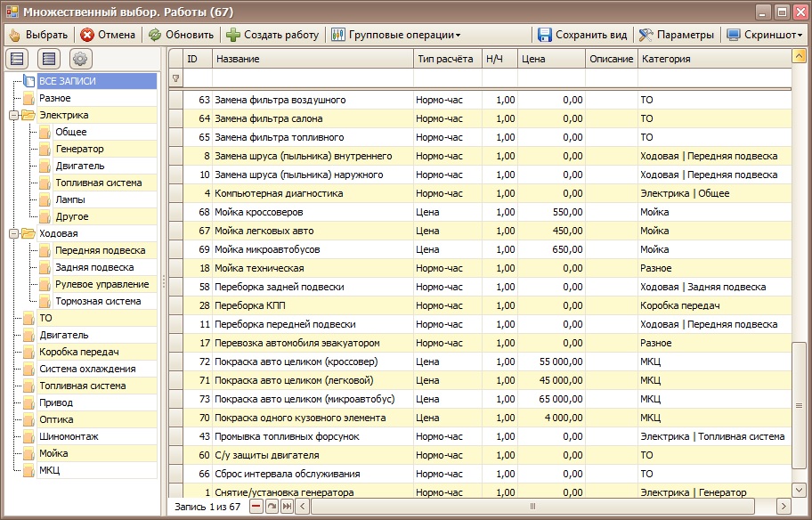Collapse the Ходовая category node
The image size is (812, 520).
click(x=14, y=234)
